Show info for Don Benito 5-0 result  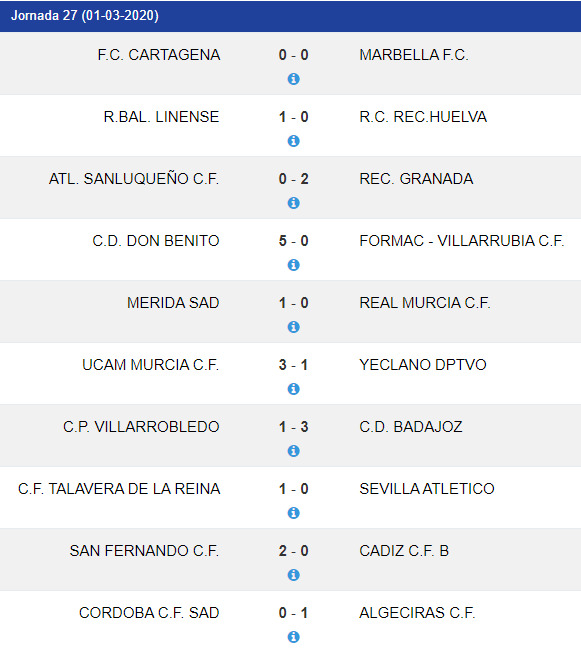pyautogui.click(x=294, y=265)
